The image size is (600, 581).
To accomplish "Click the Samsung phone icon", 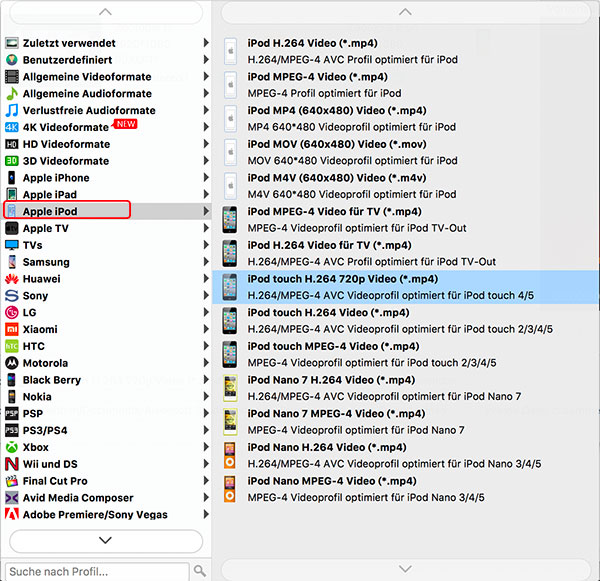I will click(12, 262).
